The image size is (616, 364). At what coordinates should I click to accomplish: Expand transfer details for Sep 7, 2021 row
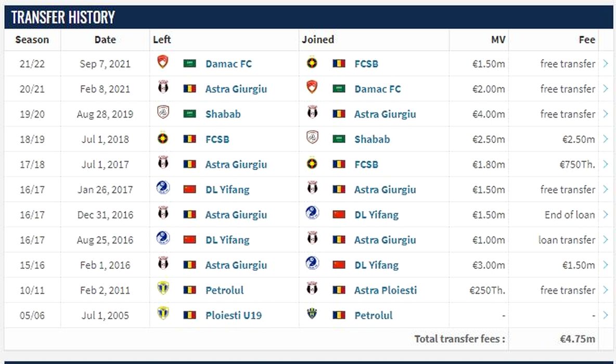(606, 63)
